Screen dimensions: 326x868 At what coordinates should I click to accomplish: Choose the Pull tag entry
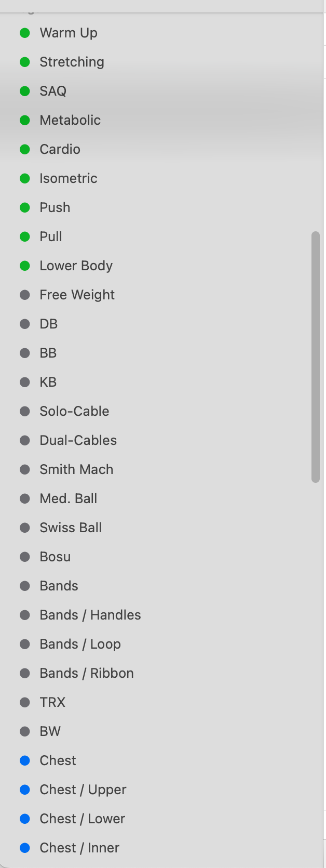click(51, 237)
